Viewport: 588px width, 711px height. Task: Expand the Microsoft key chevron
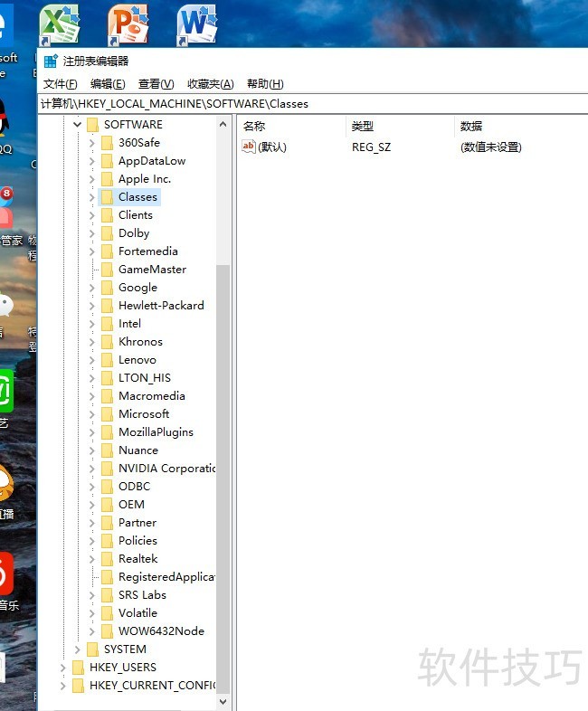click(92, 414)
